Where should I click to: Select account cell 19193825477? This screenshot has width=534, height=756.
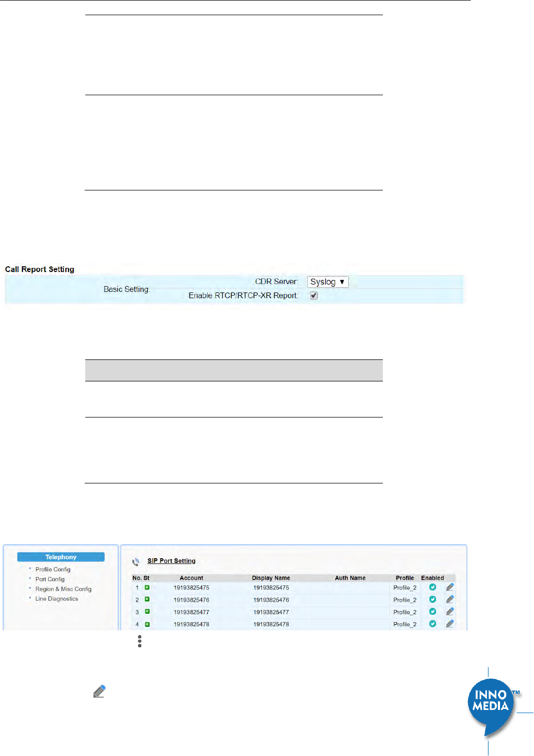coord(191,612)
